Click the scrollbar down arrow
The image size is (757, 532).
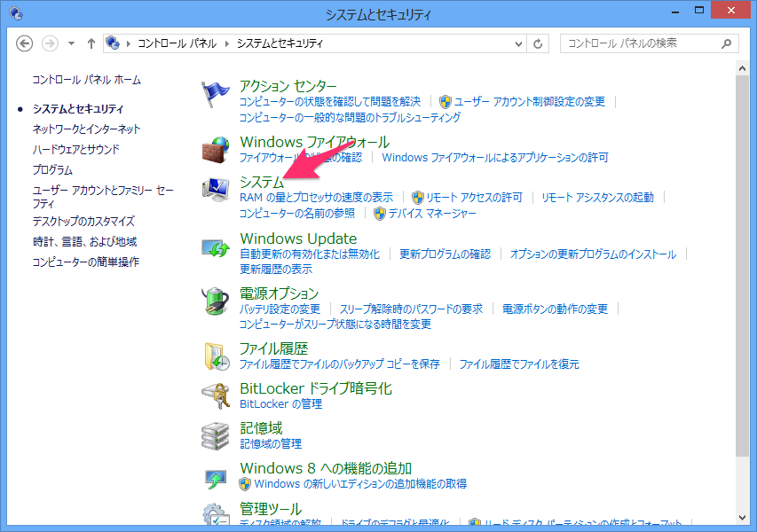(x=743, y=518)
